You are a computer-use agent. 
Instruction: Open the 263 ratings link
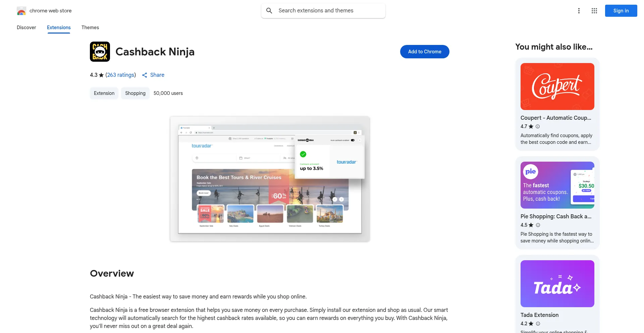coord(121,75)
